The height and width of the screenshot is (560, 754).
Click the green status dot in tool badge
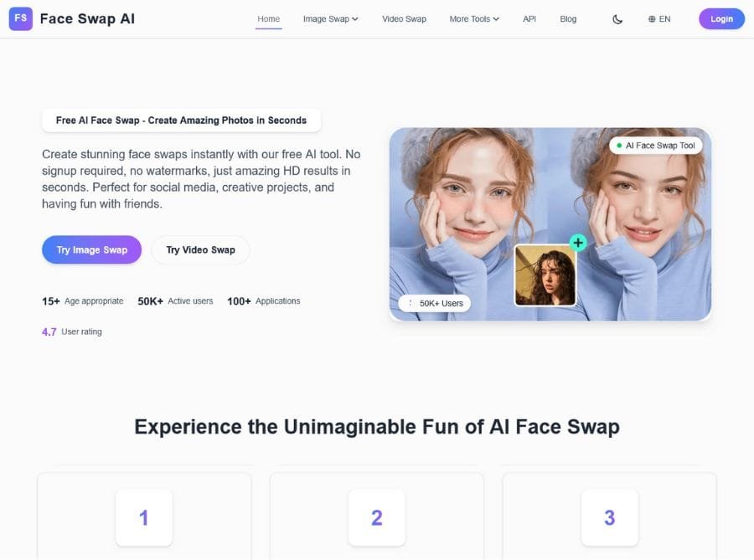pyautogui.click(x=621, y=144)
